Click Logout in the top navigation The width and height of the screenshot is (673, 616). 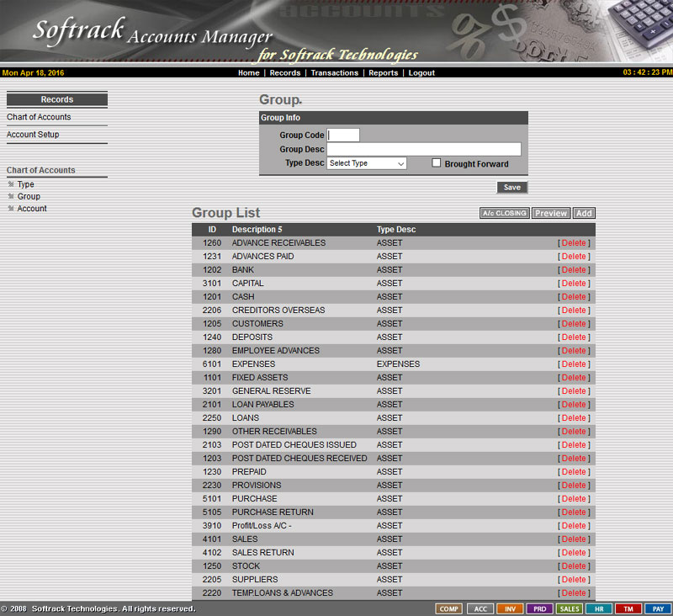[421, 73]
